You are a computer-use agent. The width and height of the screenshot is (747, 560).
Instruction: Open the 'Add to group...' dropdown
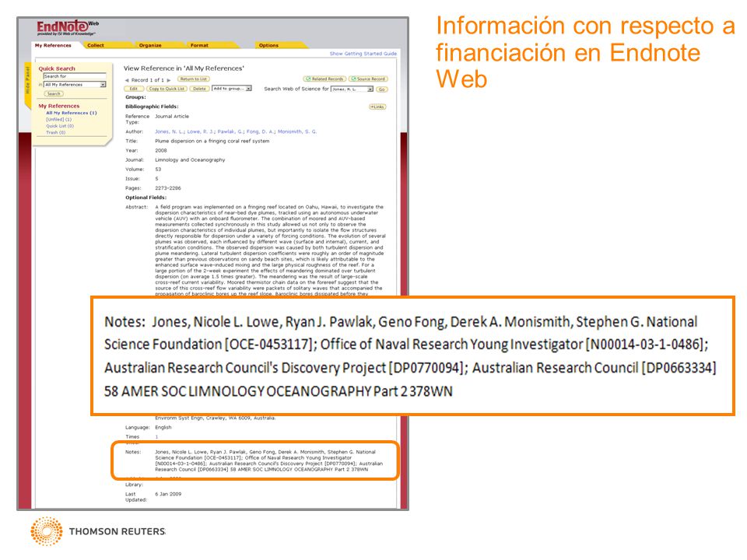tap(232, 89)
